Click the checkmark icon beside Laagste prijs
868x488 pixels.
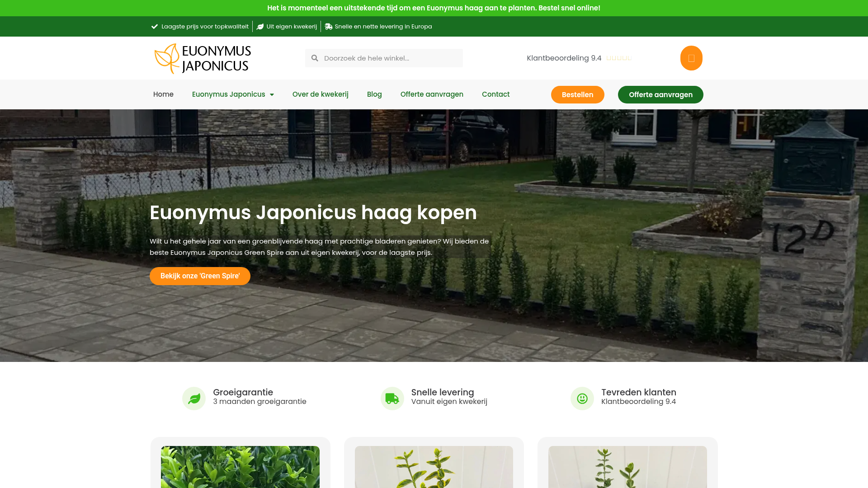155,27
